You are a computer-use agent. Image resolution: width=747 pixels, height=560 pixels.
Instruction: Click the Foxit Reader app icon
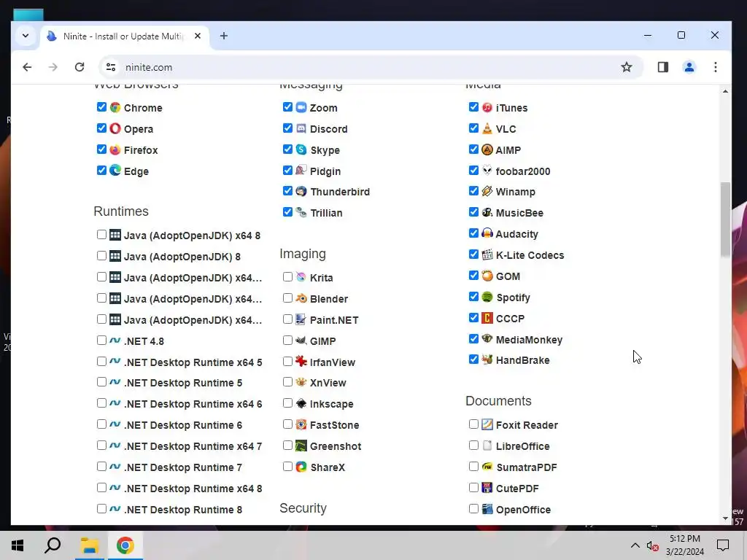click(x=487, y=425)
